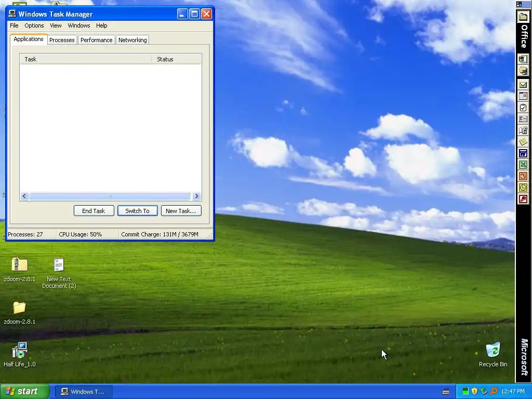
Task: Switch to the Networking tab
Action: 132,40
